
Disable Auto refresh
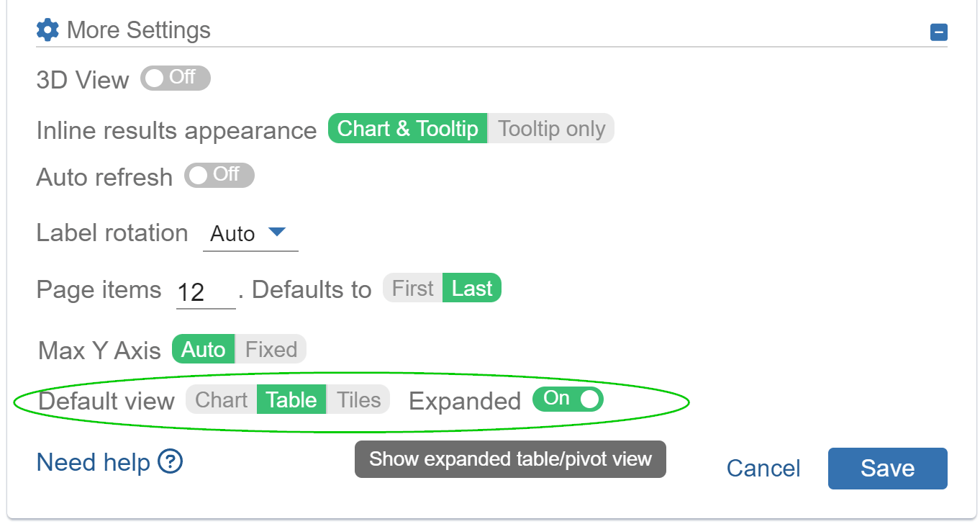coord(219,175)
